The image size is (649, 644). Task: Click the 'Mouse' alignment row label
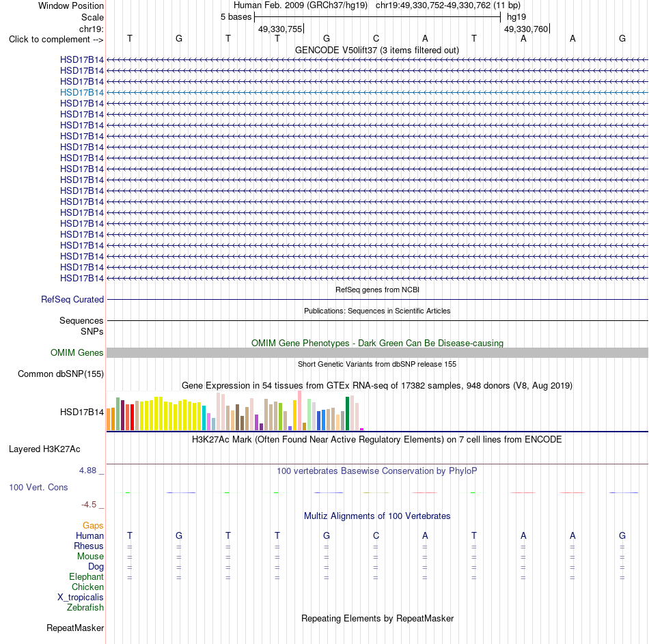tap(91, 557)
